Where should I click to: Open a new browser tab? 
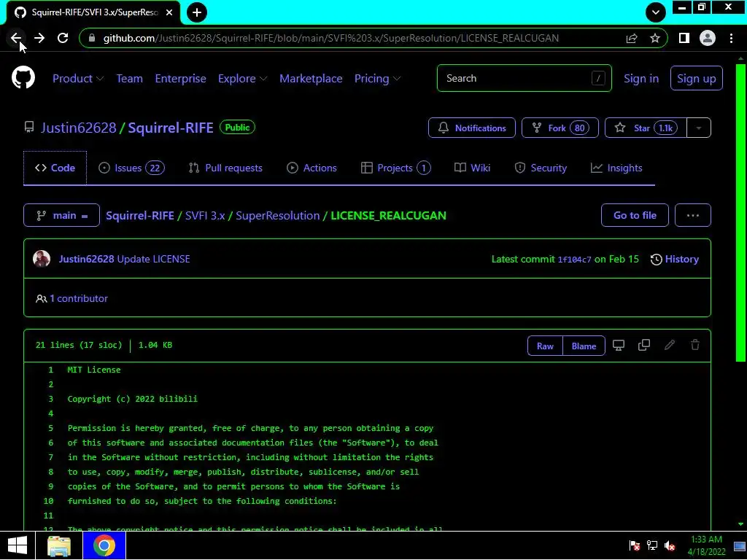pyautogui.click(x=197, y=12)
